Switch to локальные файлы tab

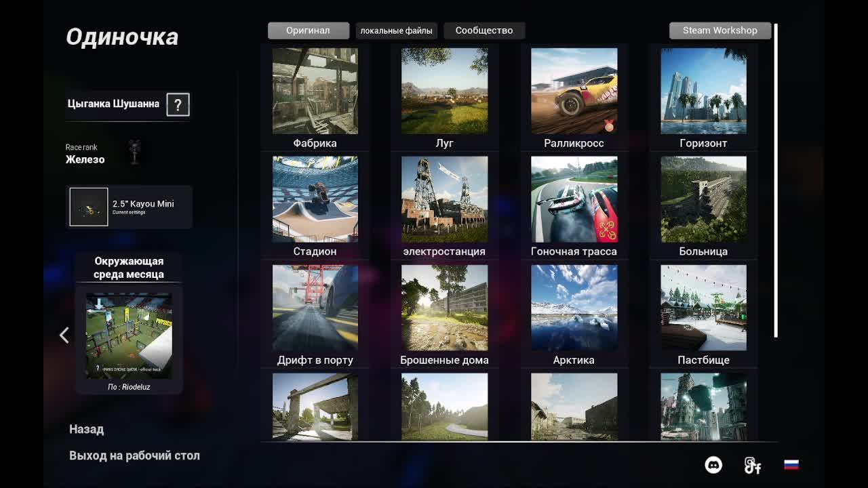(396, 30)
